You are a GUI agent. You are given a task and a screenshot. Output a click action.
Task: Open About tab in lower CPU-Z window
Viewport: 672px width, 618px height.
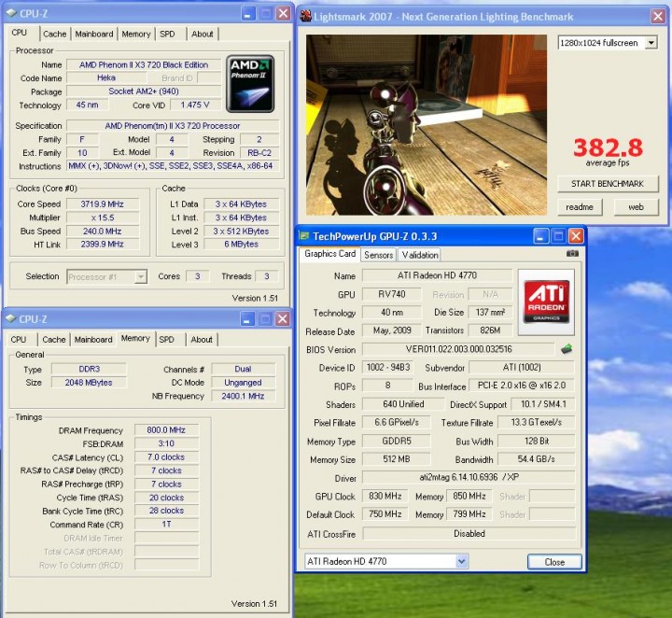coord(202,340)
